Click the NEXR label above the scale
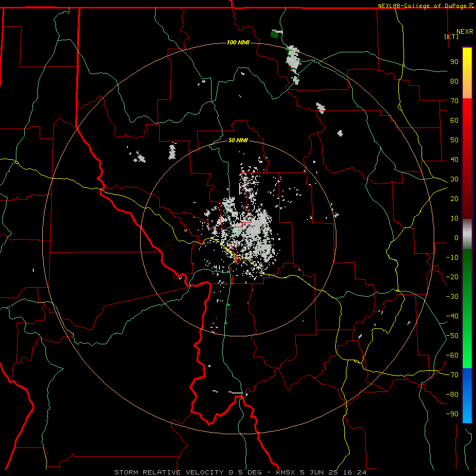This screenshot has width=476, height=476. pyautogui.click(x=464, y=32)
